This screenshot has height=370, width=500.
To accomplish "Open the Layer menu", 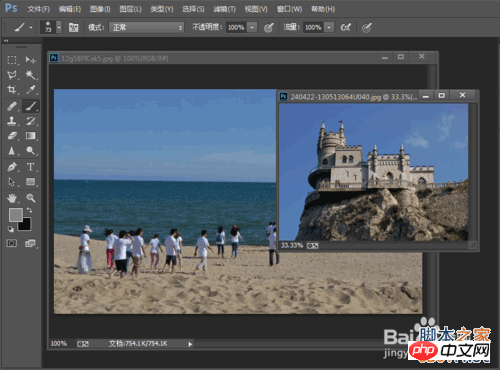I will click(x=130, y=9).
